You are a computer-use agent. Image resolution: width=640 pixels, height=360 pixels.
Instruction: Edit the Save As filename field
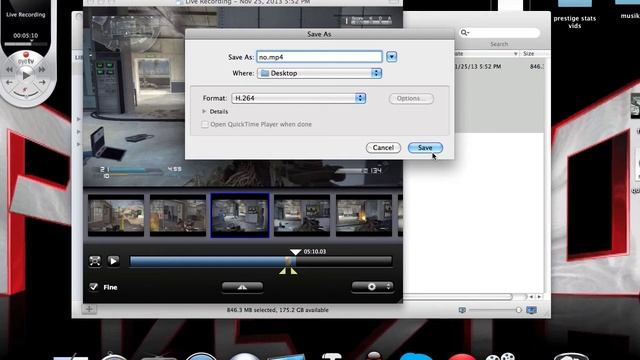tap(319, 57)
